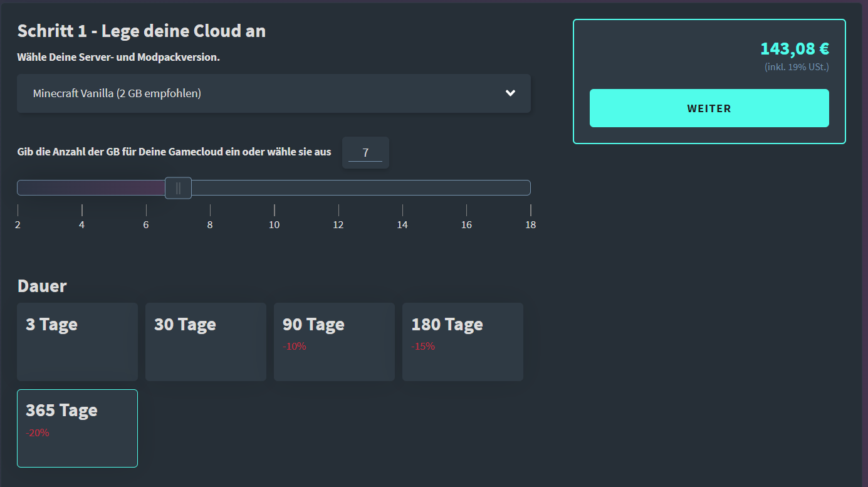Click the slider track at 14 GB

coord(402,187)
